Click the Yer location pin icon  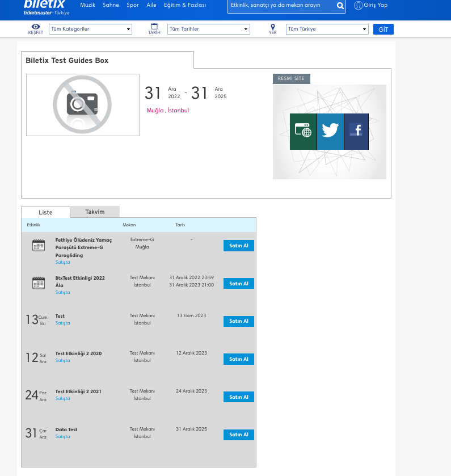[272, 27]
